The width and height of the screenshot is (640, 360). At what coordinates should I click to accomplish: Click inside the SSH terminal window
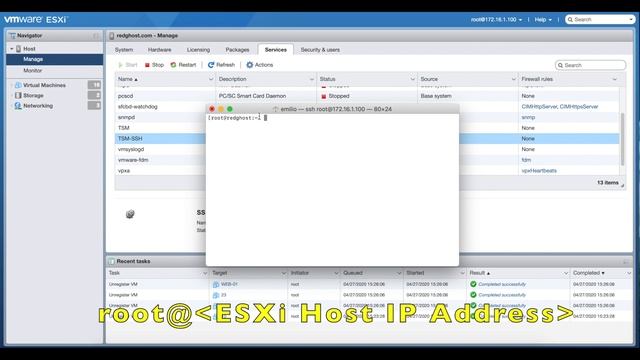click(x=332, y=190)
